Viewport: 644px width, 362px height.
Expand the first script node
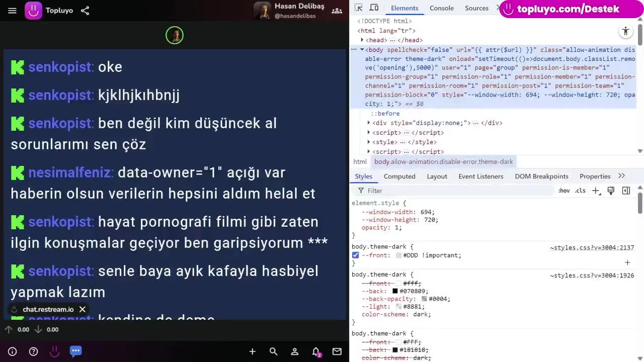tap(369, 132)
